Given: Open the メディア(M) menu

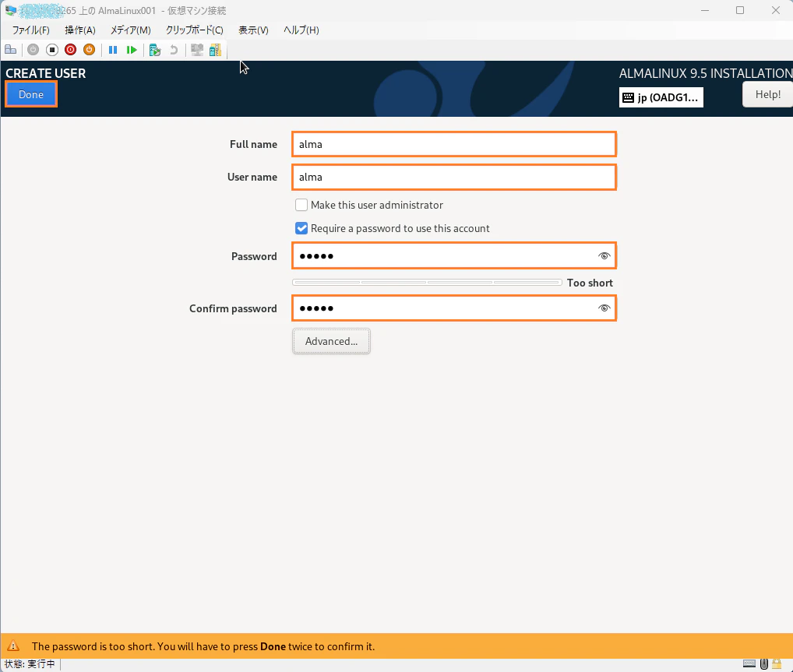Looking at the screenshot, I should pos(131,30).
